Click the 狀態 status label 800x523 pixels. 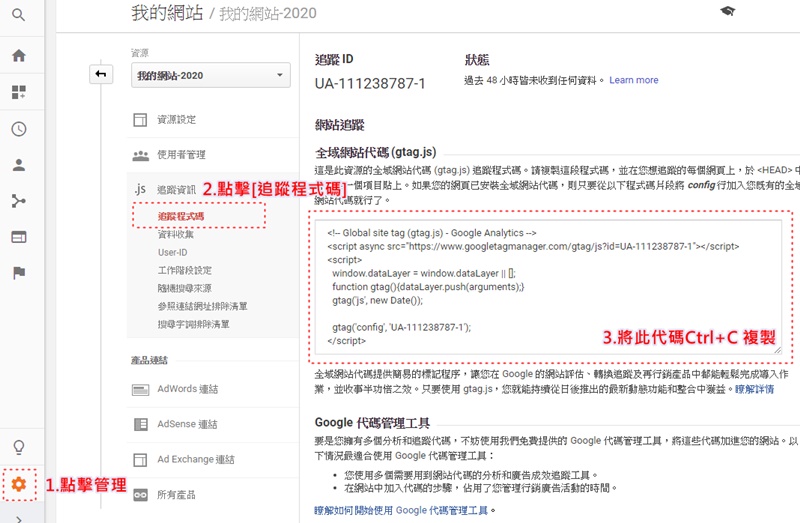tap(477, 60)
